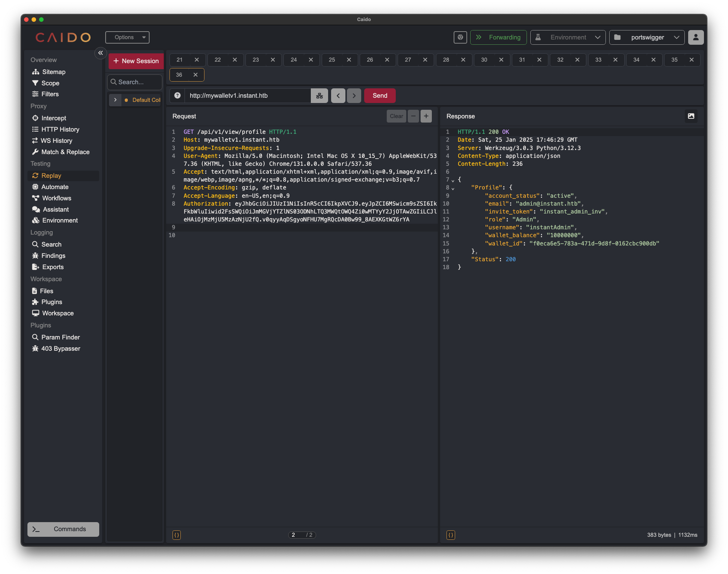Launch the Param Finder plugin
Screen dimensions: 728x574
(61, 337)
